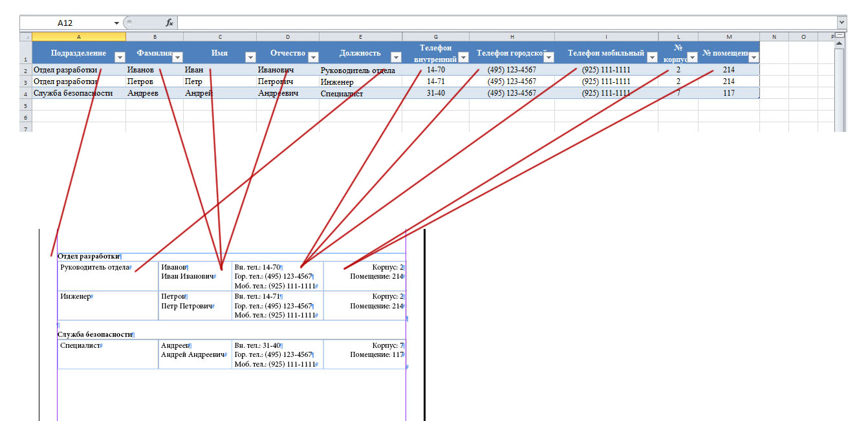
Task: Select cell containing Андреев
Action: [154, 93]
